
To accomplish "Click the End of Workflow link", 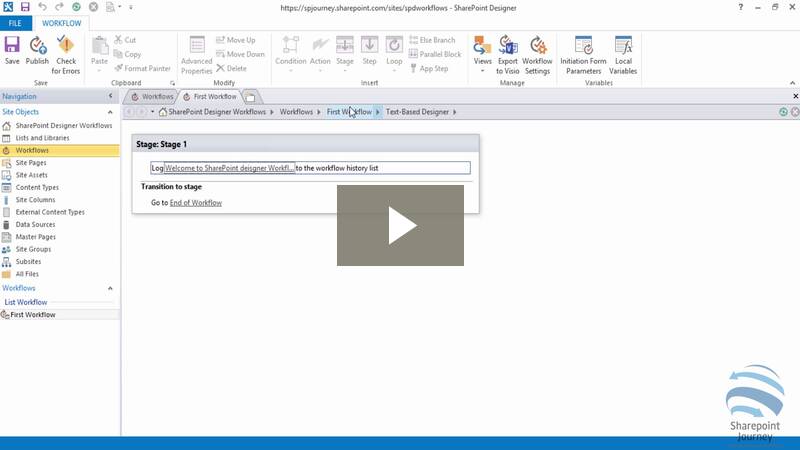I will coord(196,203).
